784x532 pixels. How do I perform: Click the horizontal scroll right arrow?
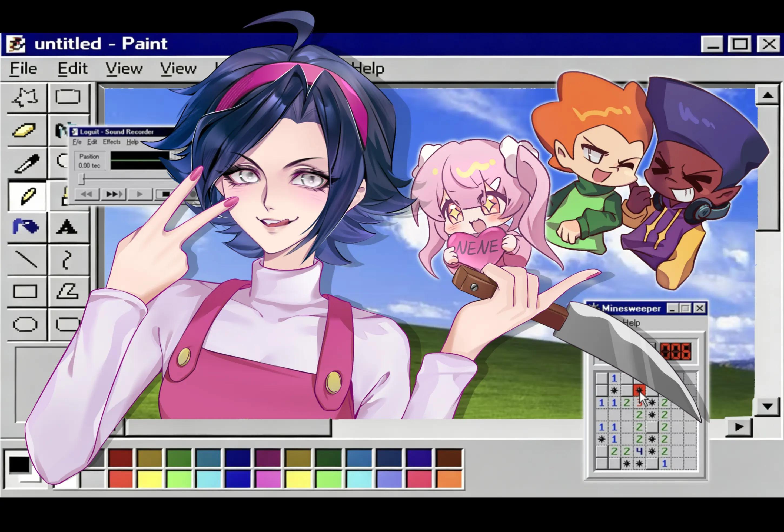point(739,427)
